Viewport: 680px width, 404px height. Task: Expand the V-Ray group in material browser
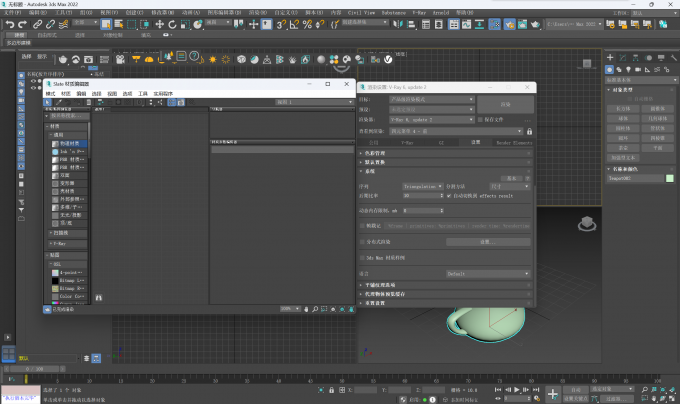point(68,244)
